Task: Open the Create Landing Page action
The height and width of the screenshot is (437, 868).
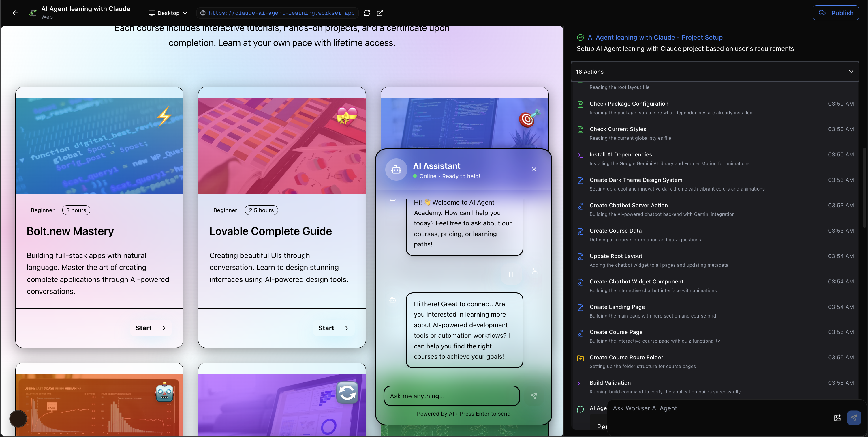Action: 617,307
